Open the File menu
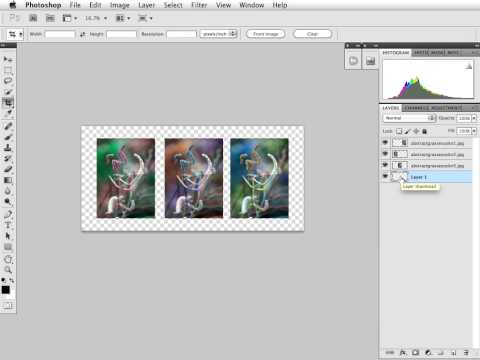The height and width of the screenshot is (360, 480). [x=75, y=5]
